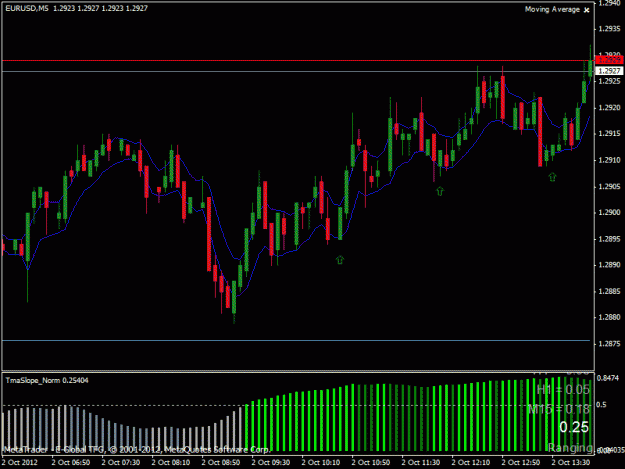Viewport: 625px width, 469px height.
Task: Click the 2 Oct 11:30 time label
Action: (x=421, y=463)
